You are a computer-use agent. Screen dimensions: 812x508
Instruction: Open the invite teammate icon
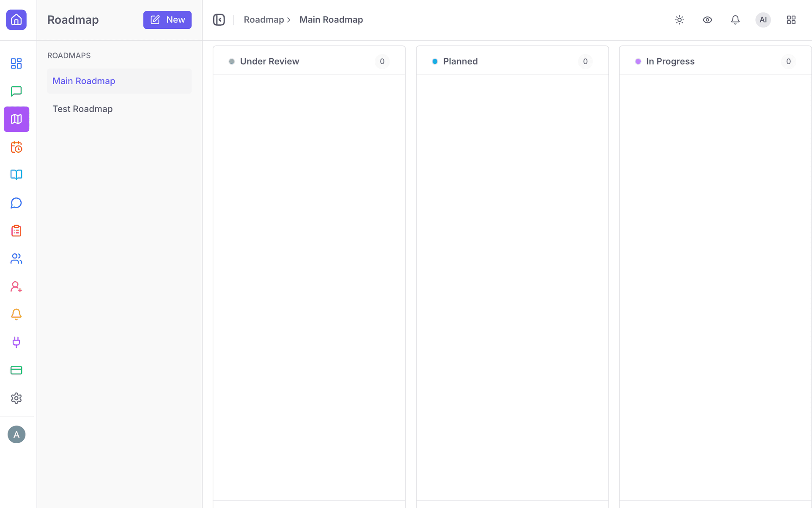coord(16,287)
